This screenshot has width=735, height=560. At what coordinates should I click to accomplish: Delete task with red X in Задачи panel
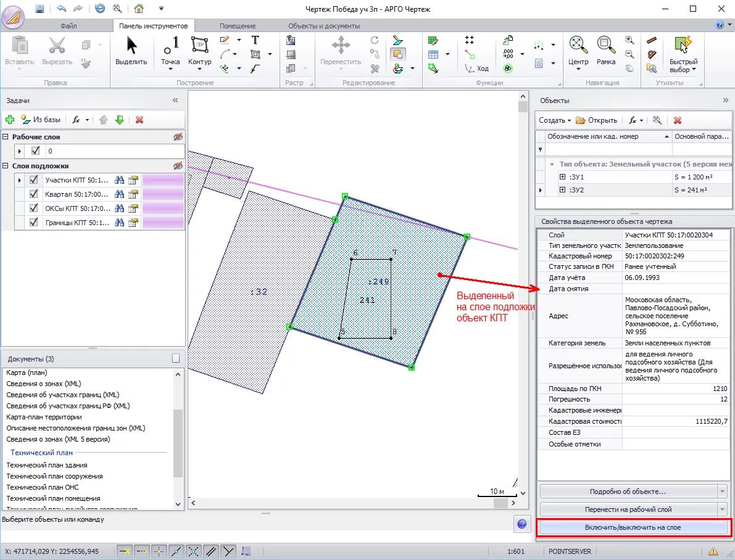(139, 120)
